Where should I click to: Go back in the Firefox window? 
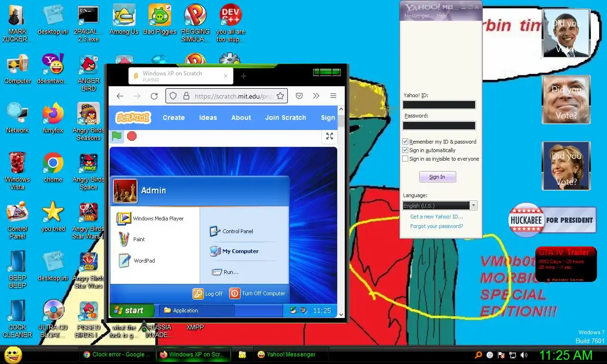120,96
